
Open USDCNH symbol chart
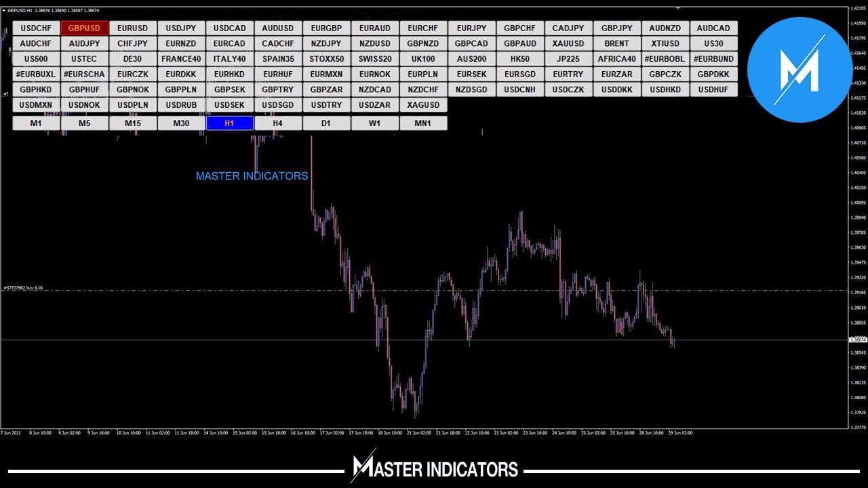coord(519,89)
